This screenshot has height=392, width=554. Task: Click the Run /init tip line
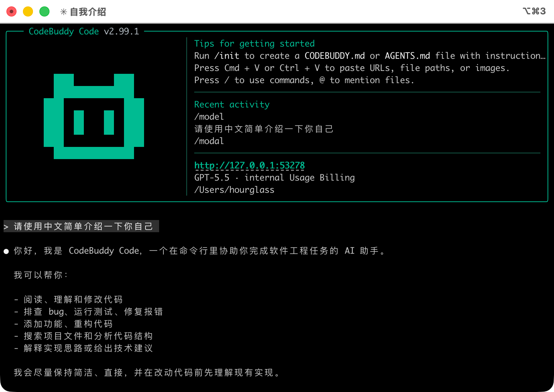(370, 56)
